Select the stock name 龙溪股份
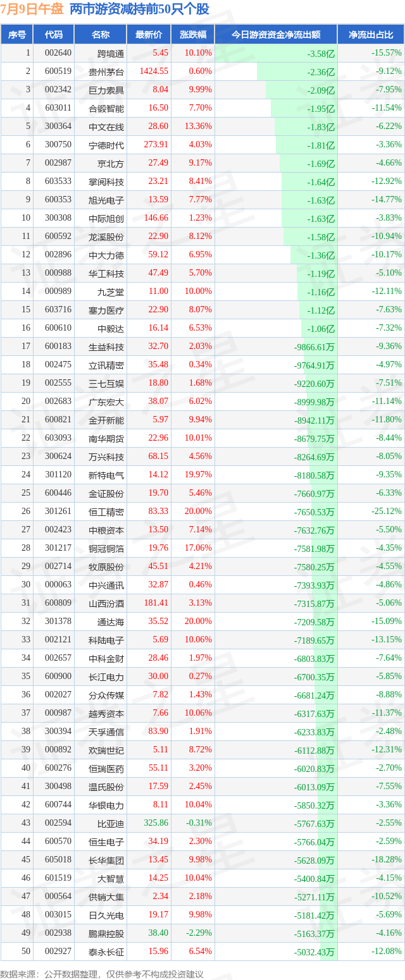Screen dimensions: 405x980 point(106,236)
